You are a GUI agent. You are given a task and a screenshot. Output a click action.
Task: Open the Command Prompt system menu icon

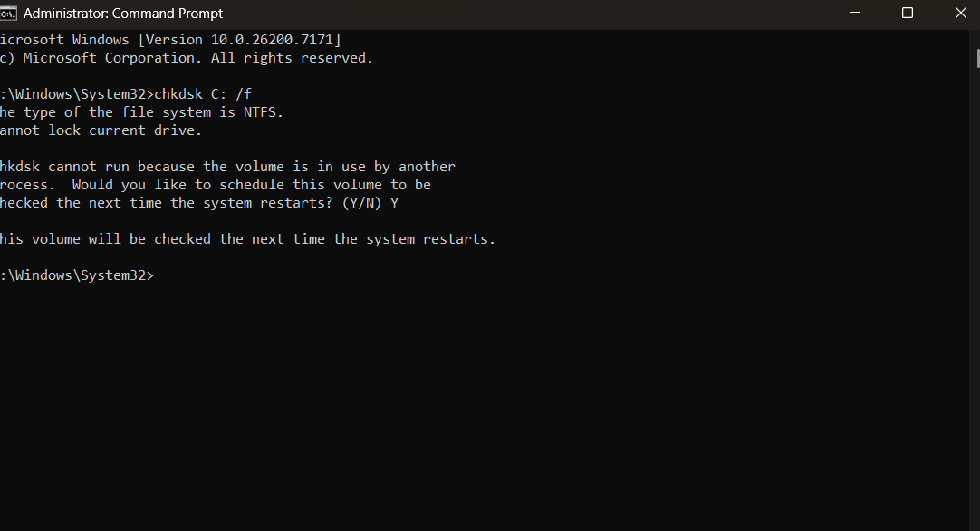pyautogui.click(x=7, y=13)
